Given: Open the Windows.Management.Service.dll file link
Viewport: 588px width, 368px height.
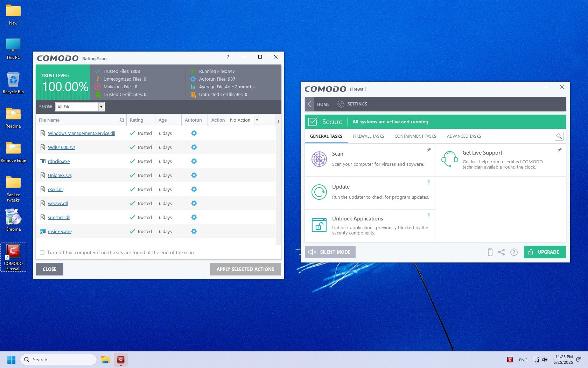Looking at the screenshot, I should click(81, 133).
